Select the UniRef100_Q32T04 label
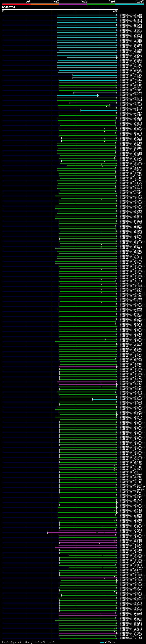This screenshot has width=146, height=644. [131, 515]
